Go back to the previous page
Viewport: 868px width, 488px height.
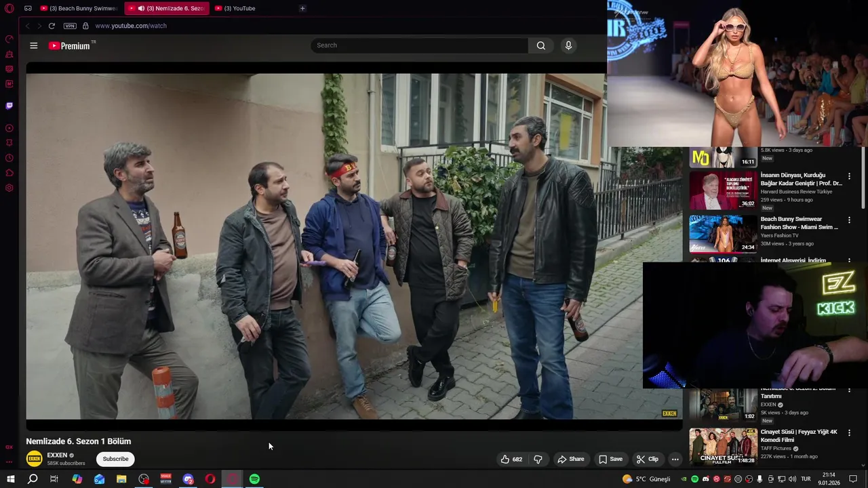pos(27,26)
